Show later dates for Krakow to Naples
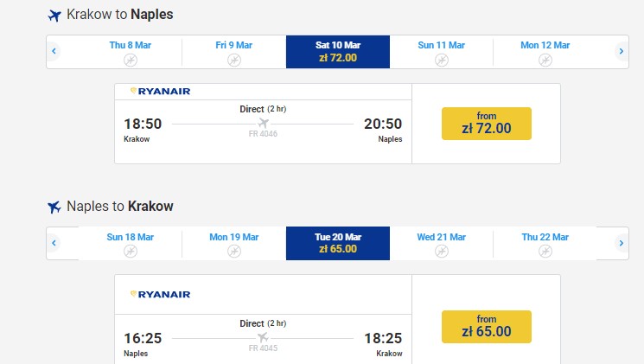Image resolution: width=644 pixels, height=364 pixels. 621,52
